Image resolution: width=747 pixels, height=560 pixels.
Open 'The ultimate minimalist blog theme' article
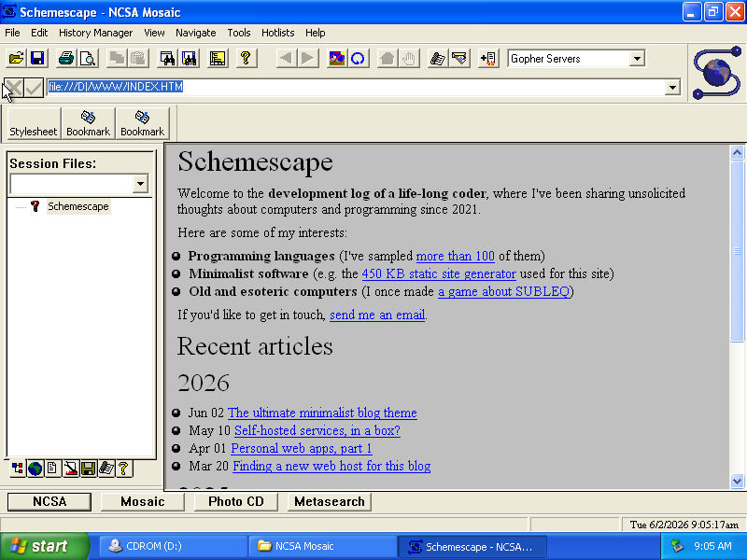[322, 413]
